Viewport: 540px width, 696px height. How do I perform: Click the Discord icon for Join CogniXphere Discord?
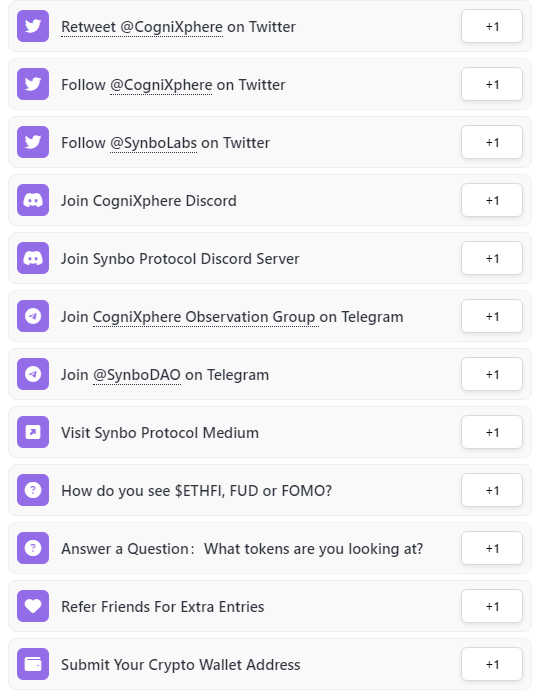[x=33, y=200]
